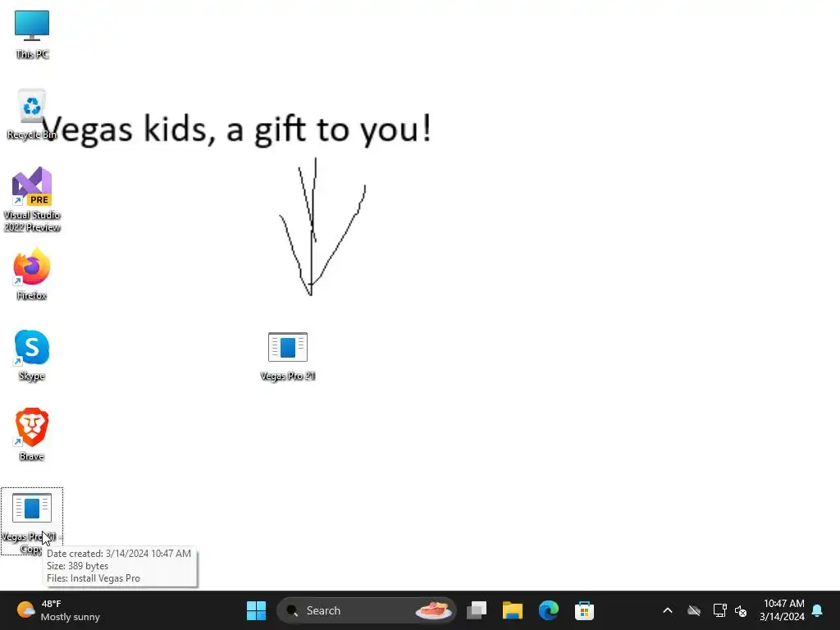840x630 pixels.
Task: Select the Skype desktop shortcut
Action: coord(32,355)
